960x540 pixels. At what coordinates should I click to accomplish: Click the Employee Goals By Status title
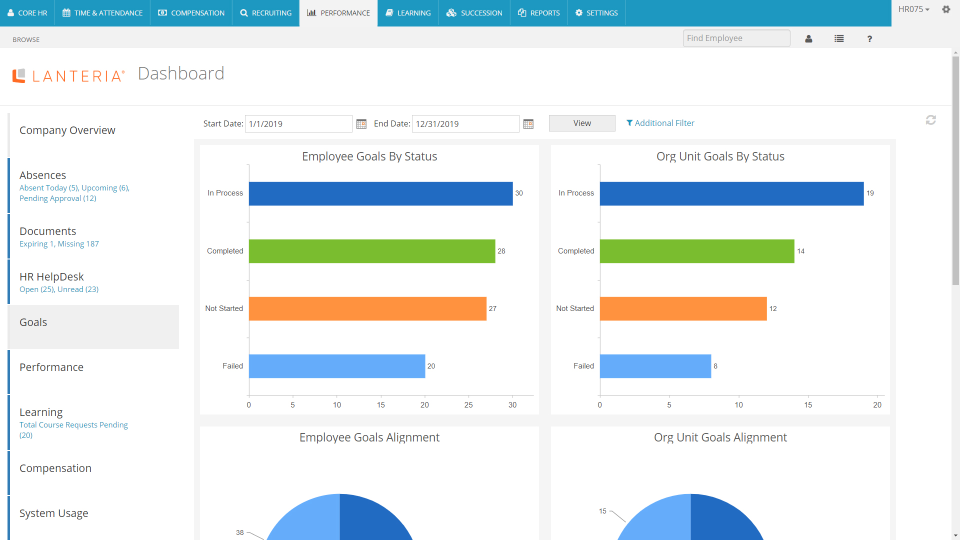pyautogui.click(x=370, y=157)
